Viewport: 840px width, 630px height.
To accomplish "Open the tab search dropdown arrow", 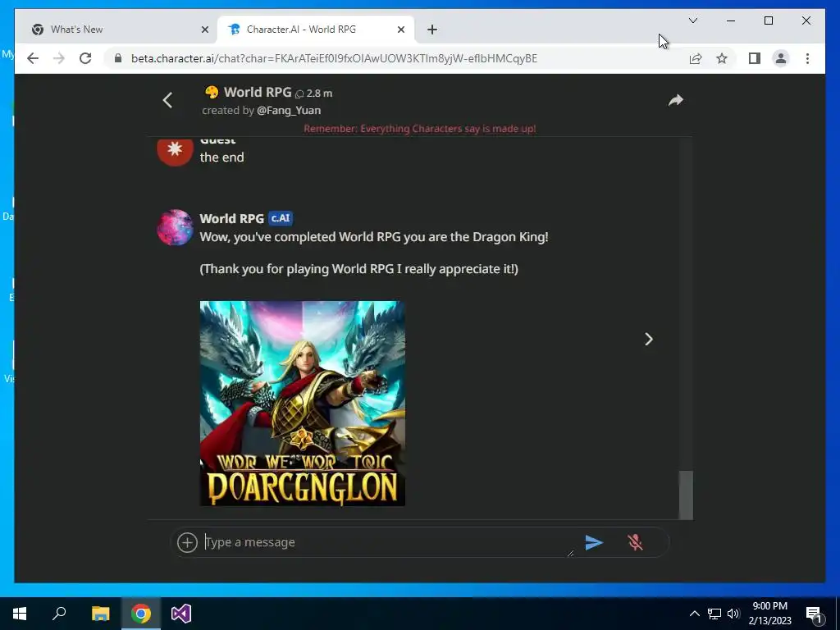I will coord(692,21).
